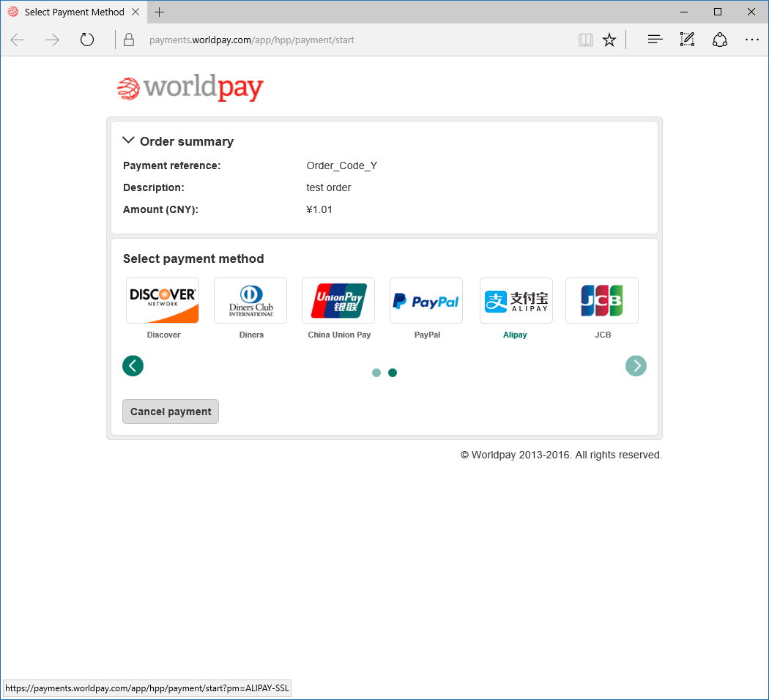The width and height of the screenshot is (769, 700).
Task: Click the amount value ¥1.01
Action: tap(319, 210)
